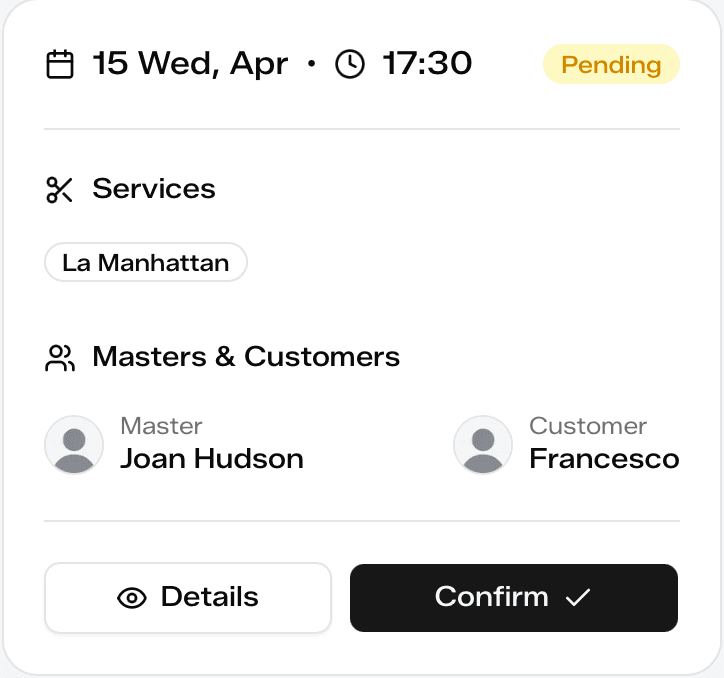
Task: Click the people icon beside Masters & Customers
Action: [60, 357]
